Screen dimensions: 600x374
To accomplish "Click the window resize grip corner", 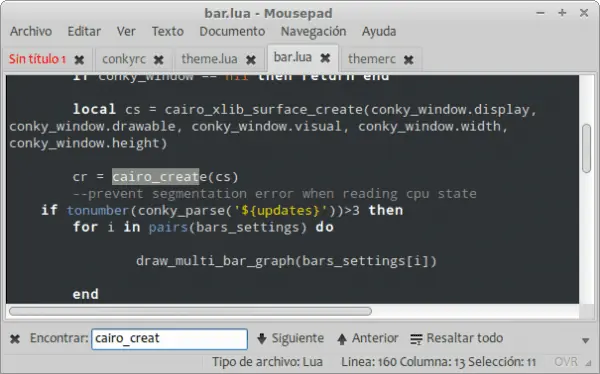I will click(x=588, y=363).
